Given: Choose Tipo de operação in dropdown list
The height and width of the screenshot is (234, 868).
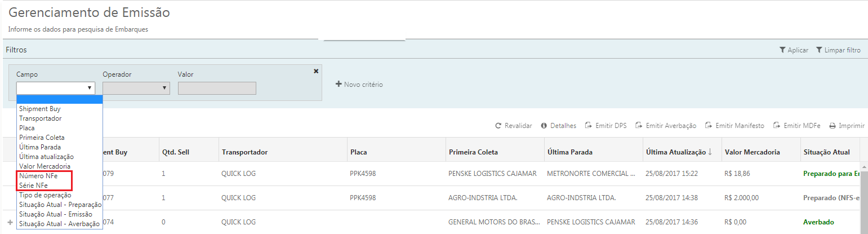Looking at the screenshot, I should tap(45, 195).
